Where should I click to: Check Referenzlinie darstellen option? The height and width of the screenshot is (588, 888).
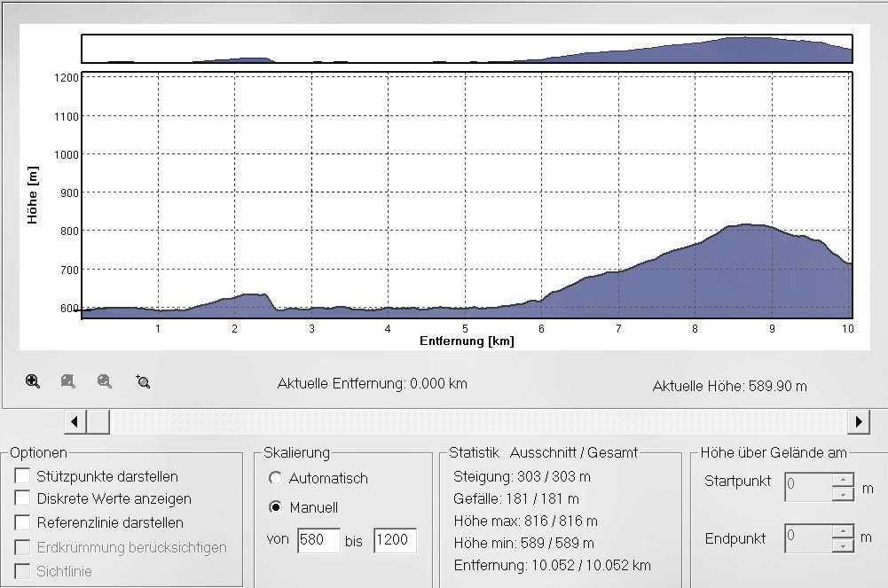click(23, 522)
